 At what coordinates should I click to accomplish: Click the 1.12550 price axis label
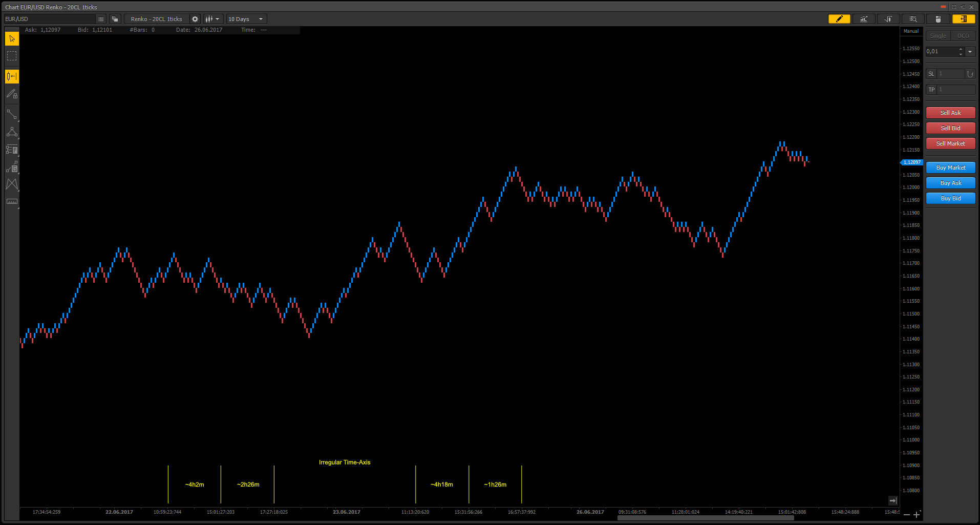tap(911, 49)
